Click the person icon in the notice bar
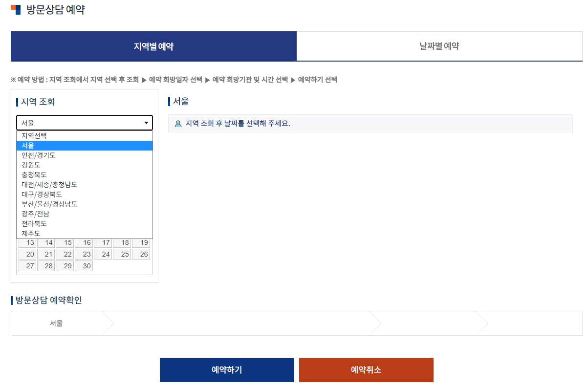Image resolution: width=588 pixels, height=390 pixels. click(178, 124)
